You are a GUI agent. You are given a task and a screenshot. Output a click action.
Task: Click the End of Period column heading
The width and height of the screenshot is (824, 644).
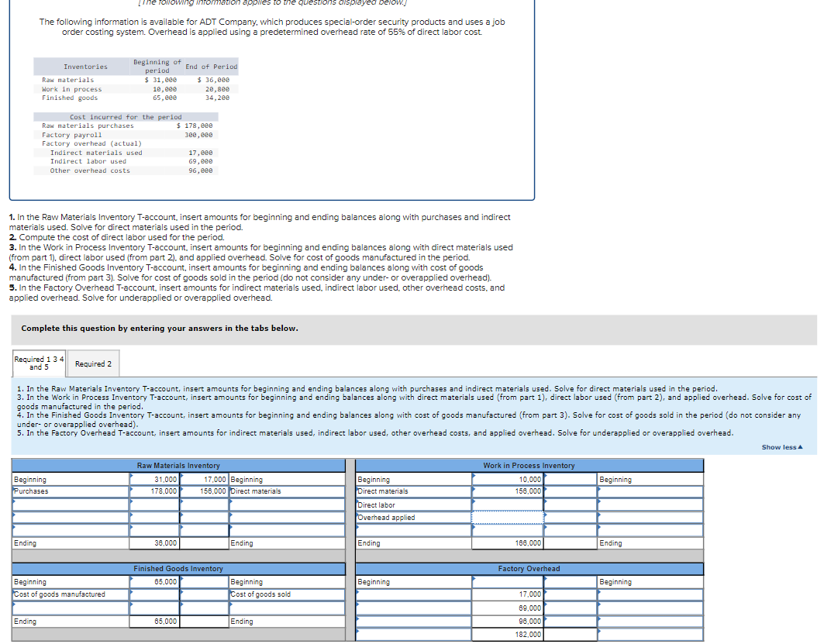tap(212, 67)
